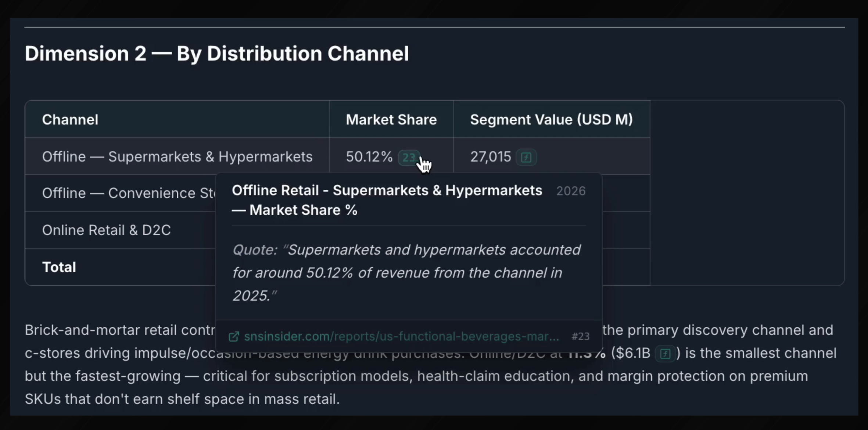
Task: Click the 27,015 segment value
Action: point(491,157)
